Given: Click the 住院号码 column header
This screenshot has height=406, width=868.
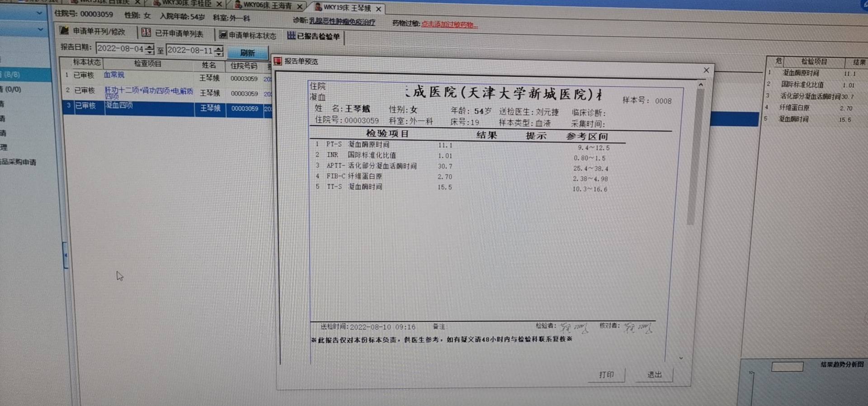Looking at the screenshot, I should [244, 66].
